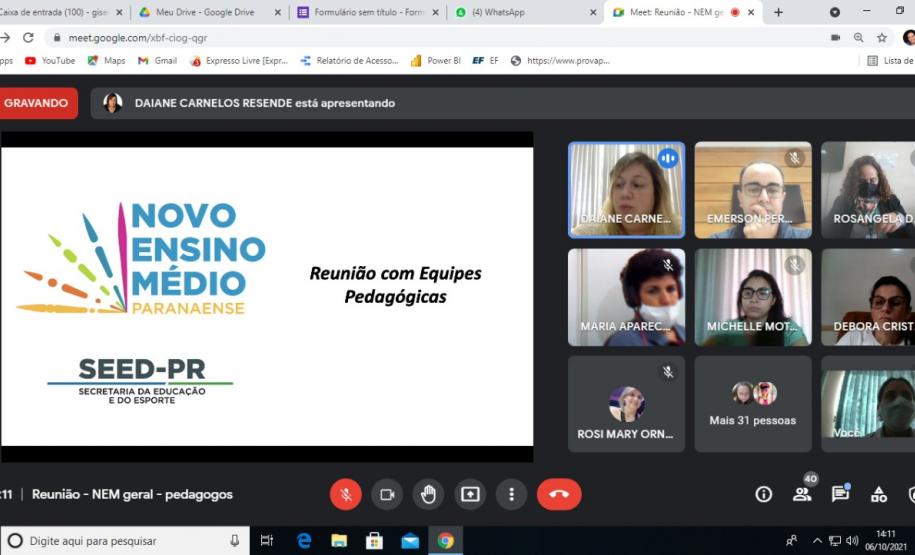Open Microsoft Edge from taskbar

click(x=304, y=541)
